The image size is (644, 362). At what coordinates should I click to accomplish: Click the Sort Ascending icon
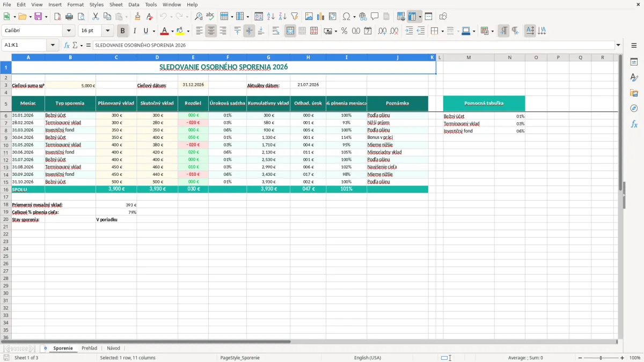pyautogui.click(x=271, y=17)
